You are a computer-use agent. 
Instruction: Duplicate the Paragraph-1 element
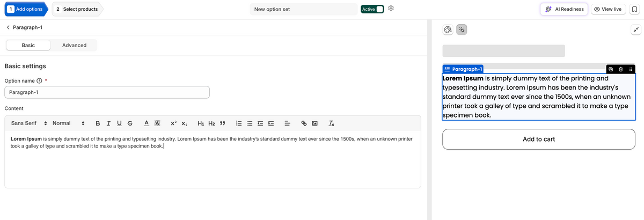(611, 69)
